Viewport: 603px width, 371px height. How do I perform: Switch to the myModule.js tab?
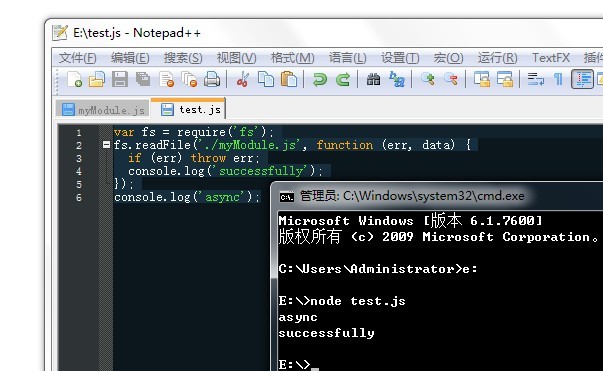point(103,110)
